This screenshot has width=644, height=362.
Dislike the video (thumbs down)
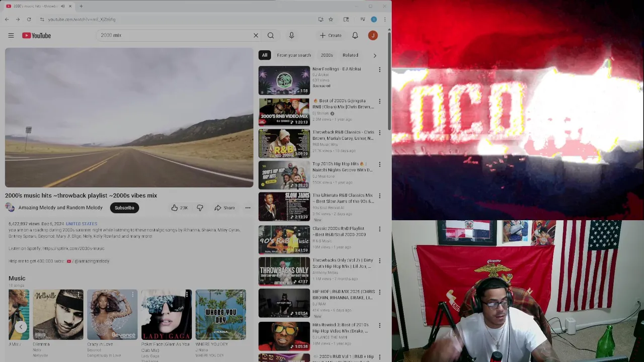coord(200,208)
